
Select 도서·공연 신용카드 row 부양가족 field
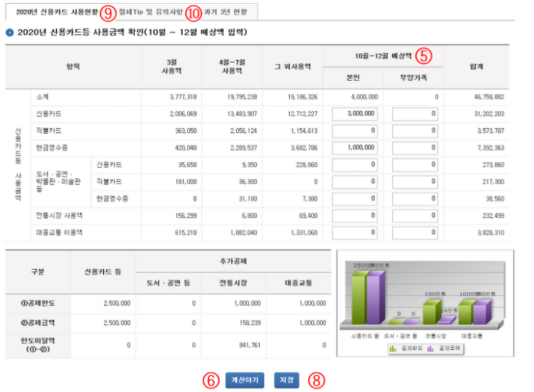(415, 165)
